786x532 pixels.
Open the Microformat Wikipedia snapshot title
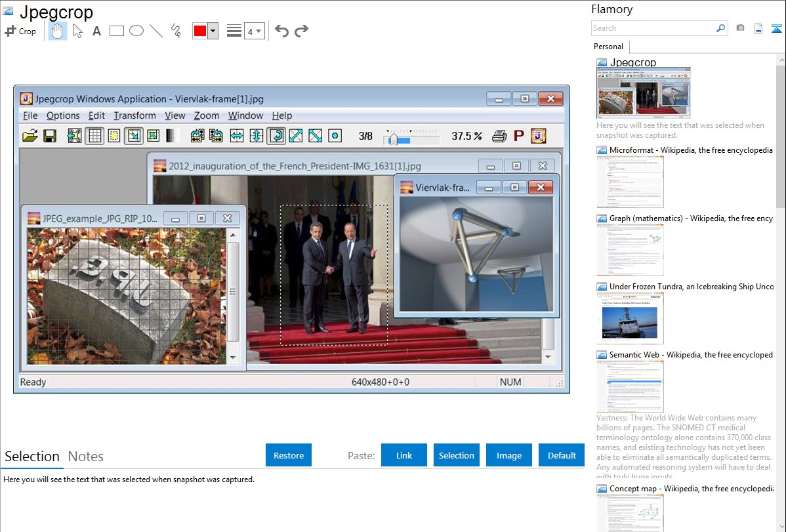(x=691, y=150)
